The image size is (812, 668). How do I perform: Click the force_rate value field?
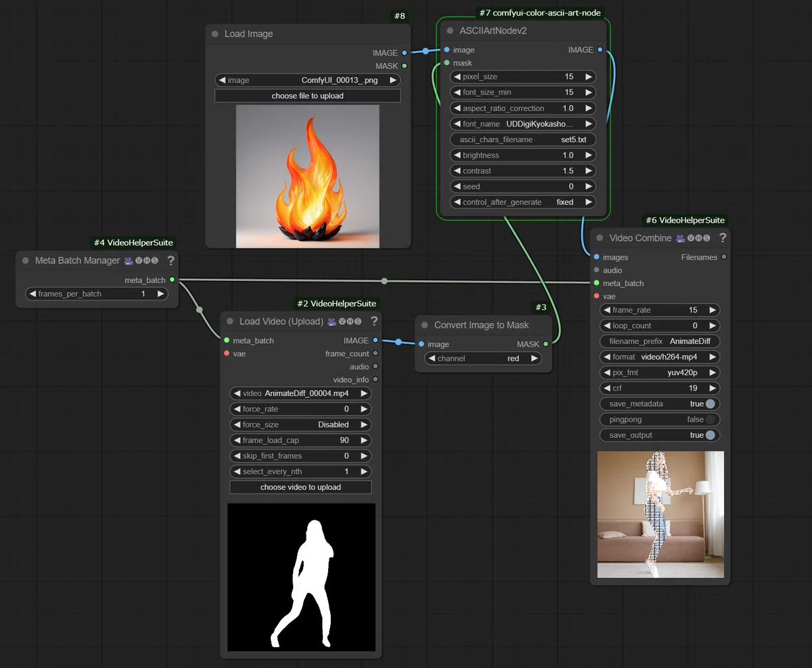[x=300, y=409]
